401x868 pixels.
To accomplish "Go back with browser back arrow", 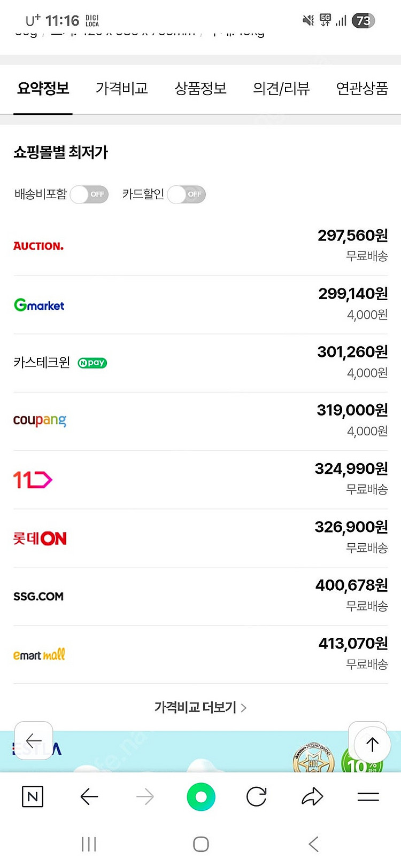I will [89, 797].
